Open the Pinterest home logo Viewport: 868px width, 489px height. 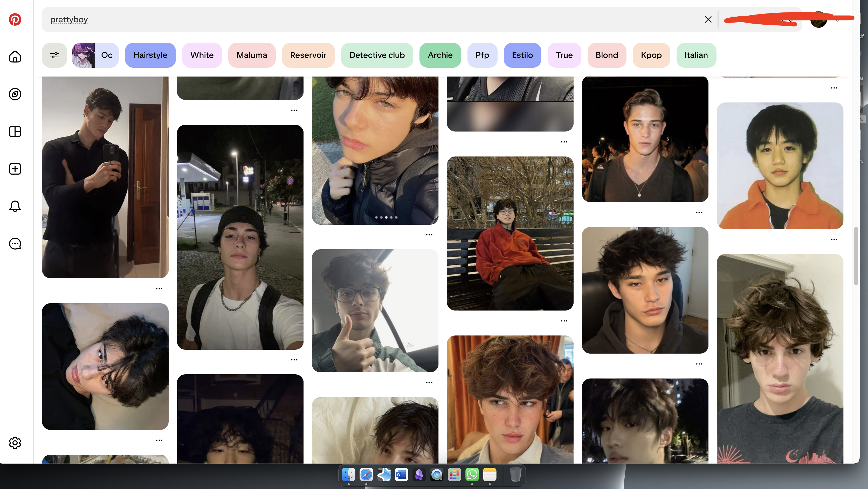15,19
